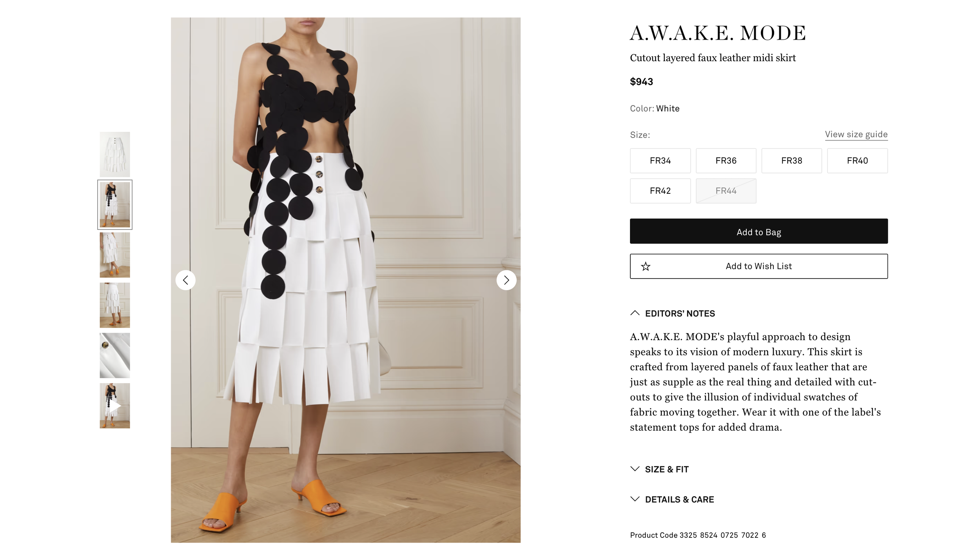View the third thumbnail of skirt side
This screenshot has height=559, width=980.
click(115, 255)
